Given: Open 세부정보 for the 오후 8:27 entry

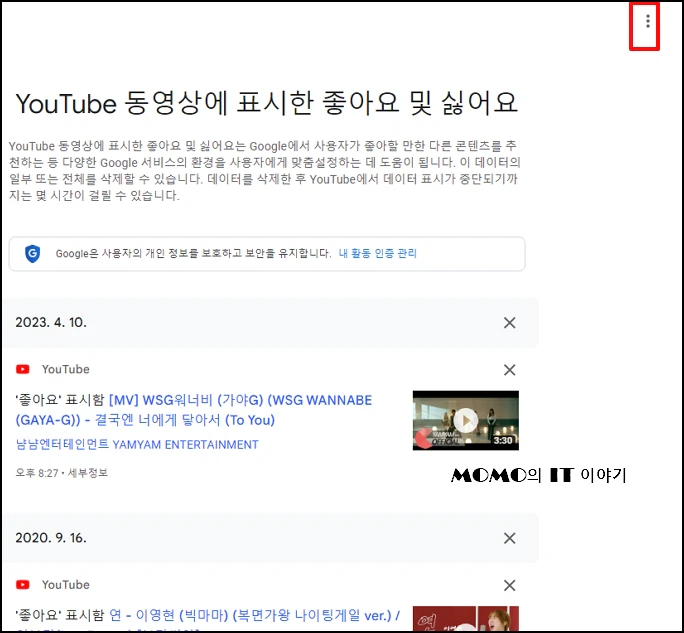Looking at the screenshot, I should [88, 473].
